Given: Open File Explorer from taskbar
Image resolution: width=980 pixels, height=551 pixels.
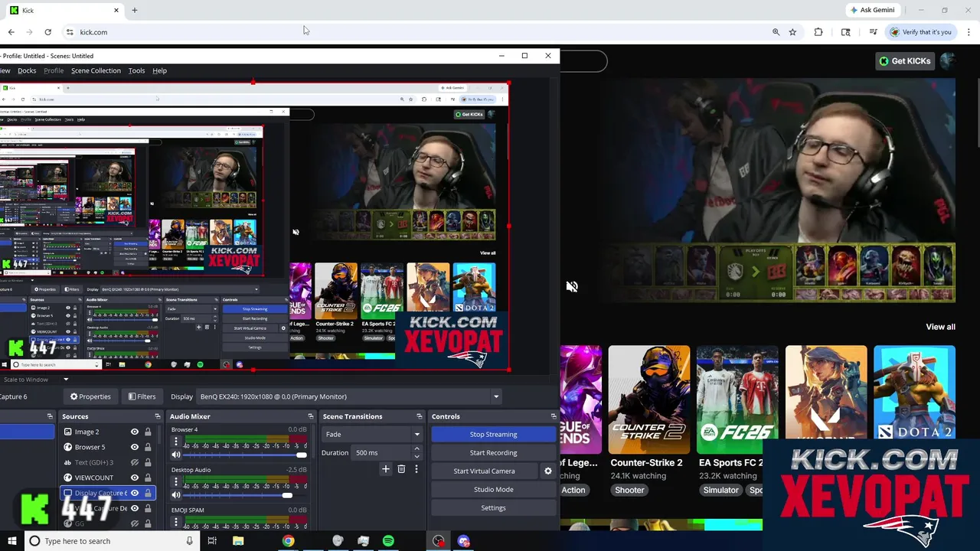Looking at the screenshot, I should (x=238, y=541).
